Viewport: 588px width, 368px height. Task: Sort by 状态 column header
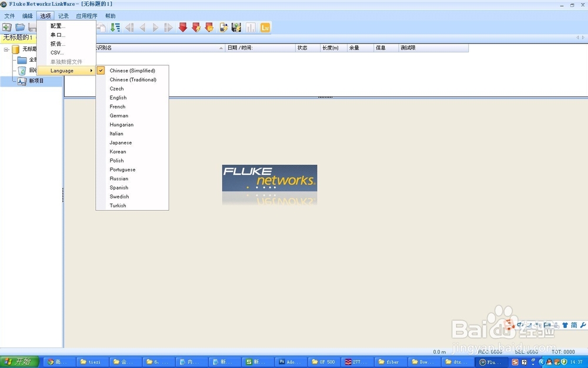pos(308,48)
